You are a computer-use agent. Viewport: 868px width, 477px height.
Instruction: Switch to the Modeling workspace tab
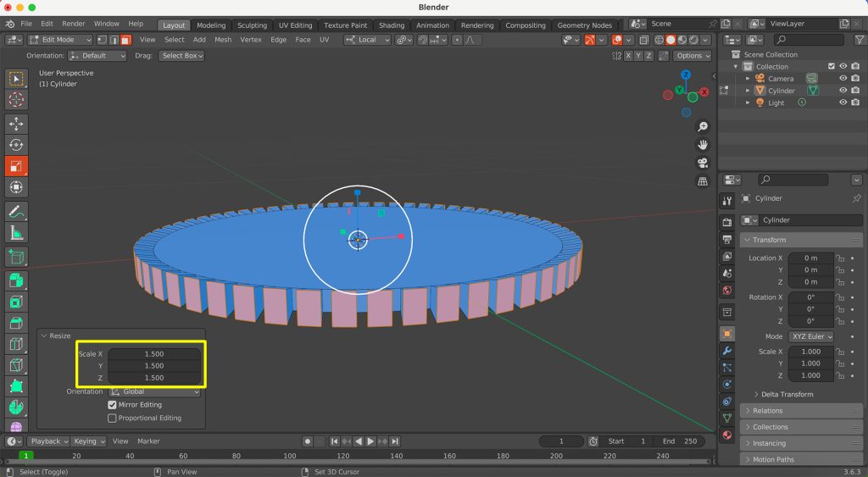[x=211, y=25]
